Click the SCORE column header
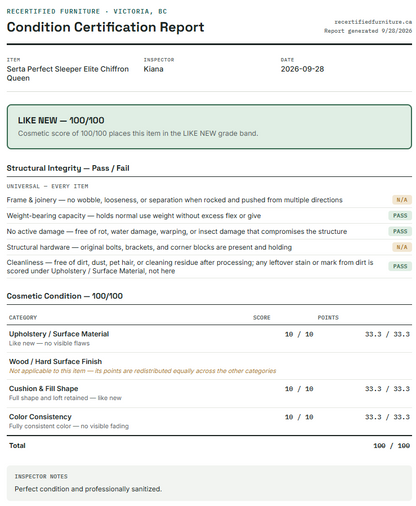Screen dimensions: 416x506 pos(262,317)
